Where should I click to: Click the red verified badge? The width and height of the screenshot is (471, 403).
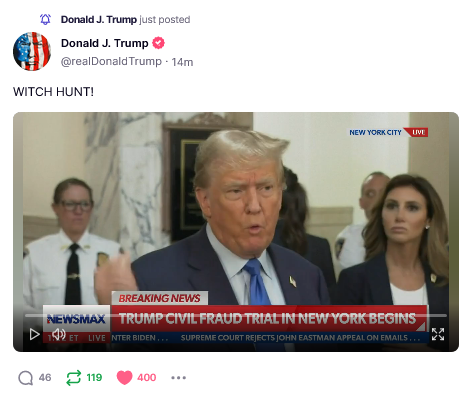click(158, 43)
